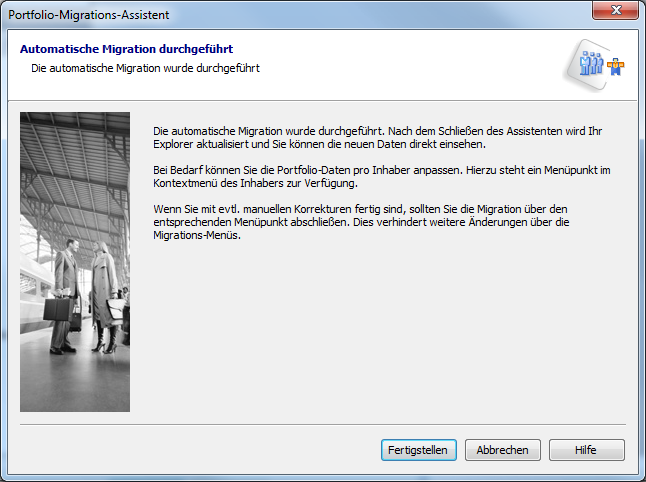
Task: Click the orange figure in header icon
Action: (x=615, y=66)
